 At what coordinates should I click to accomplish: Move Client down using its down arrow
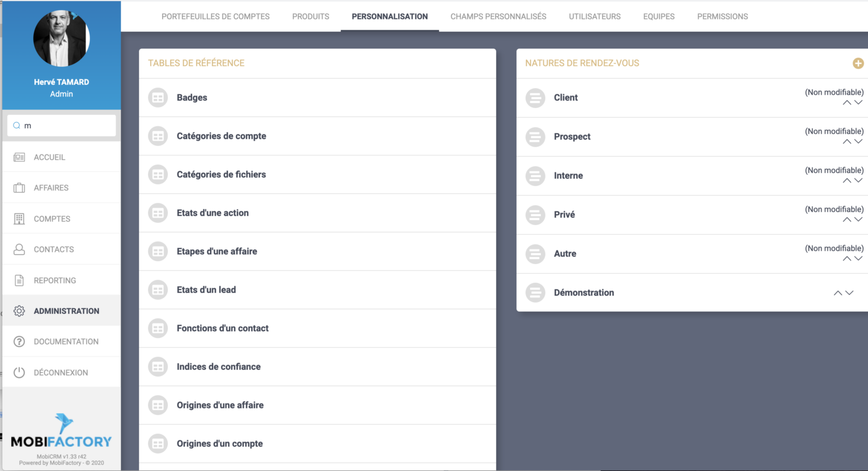tap(858, 103)
